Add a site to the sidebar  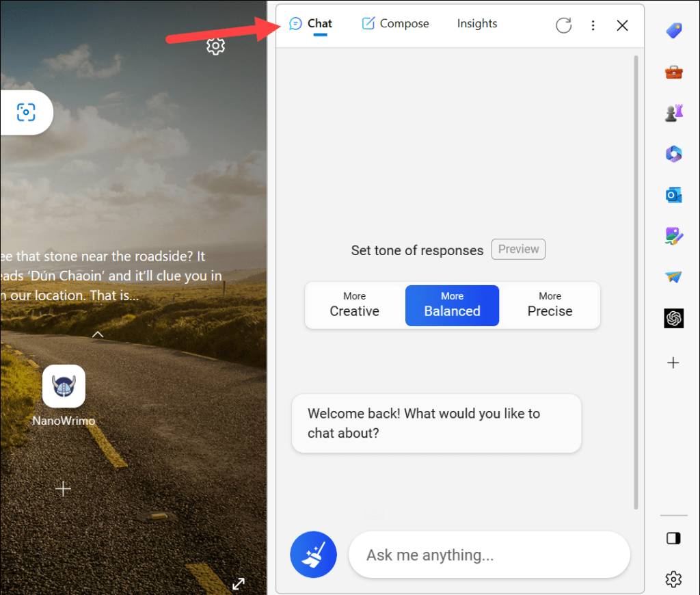(x=673, y=362)
